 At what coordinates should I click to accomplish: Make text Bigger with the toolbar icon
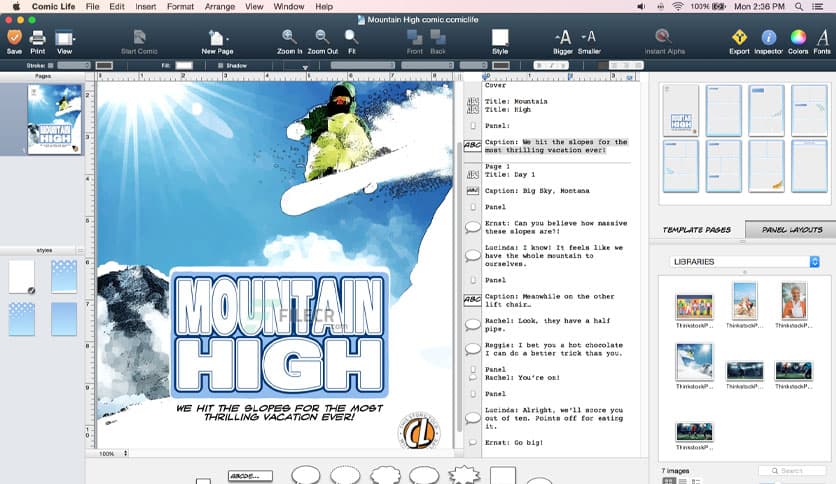pos(563,38)
